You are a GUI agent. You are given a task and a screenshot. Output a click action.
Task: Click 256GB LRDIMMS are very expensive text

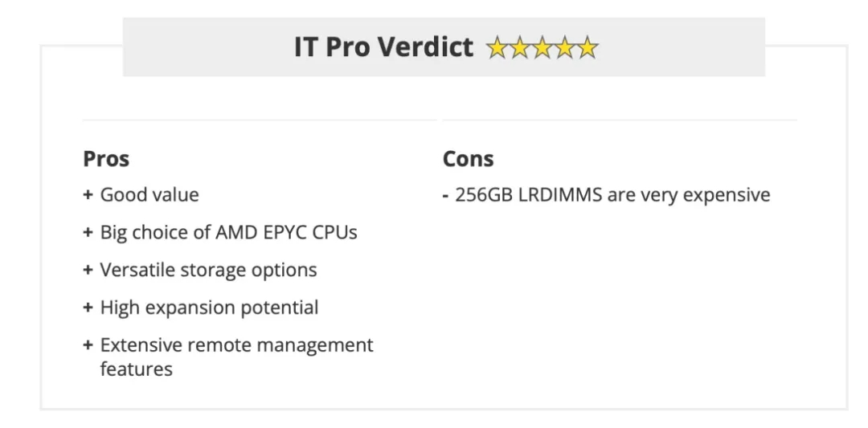[612, 194]
